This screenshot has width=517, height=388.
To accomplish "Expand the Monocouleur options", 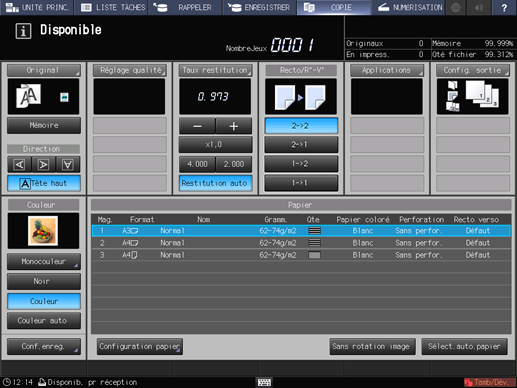I will coord(44,262).
